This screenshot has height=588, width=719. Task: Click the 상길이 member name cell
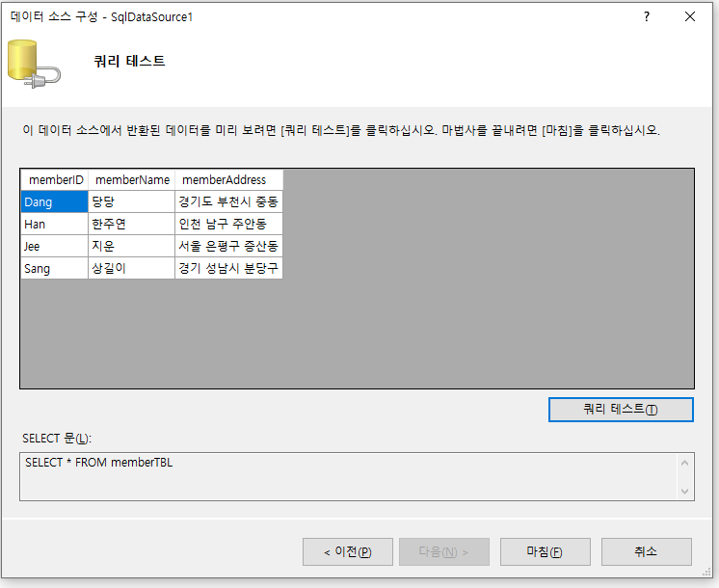pos(132,268)
